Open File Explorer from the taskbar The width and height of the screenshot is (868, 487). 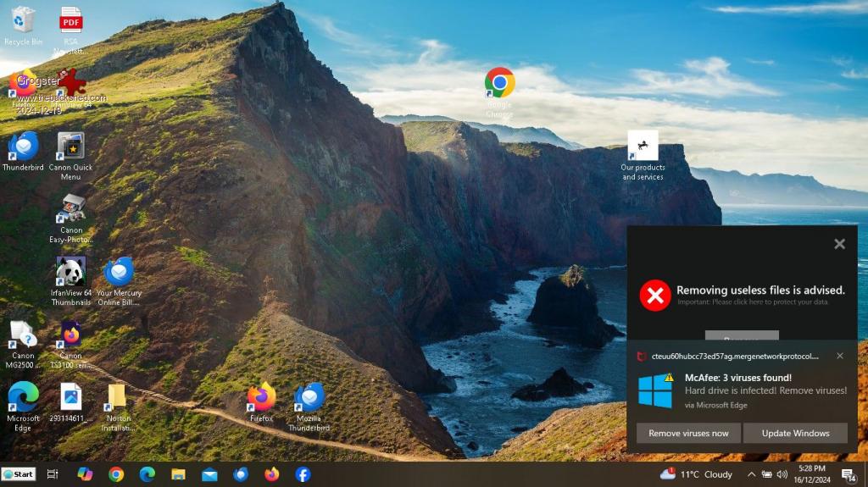coord(178,474)
